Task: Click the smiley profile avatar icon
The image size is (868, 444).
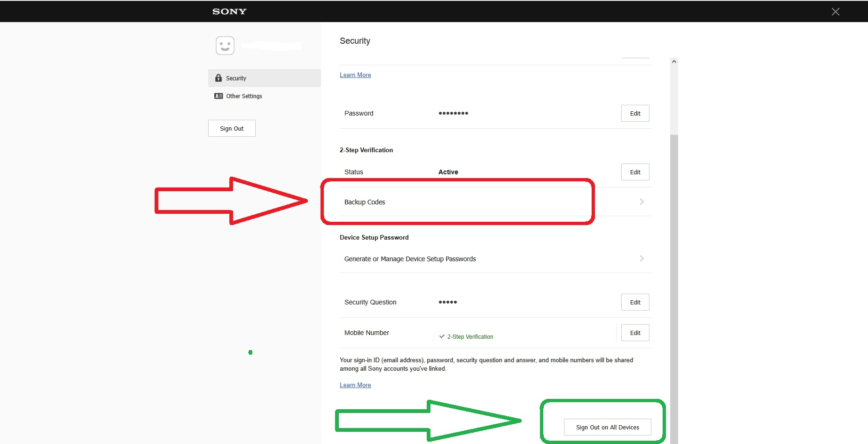Action: coord(225,46)
